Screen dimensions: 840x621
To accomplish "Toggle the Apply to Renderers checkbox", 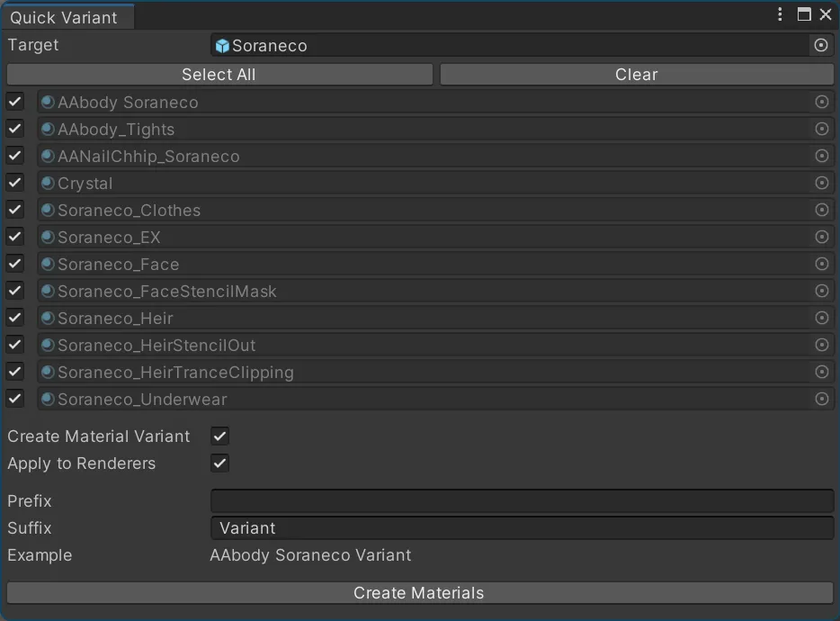I will 219,463.
